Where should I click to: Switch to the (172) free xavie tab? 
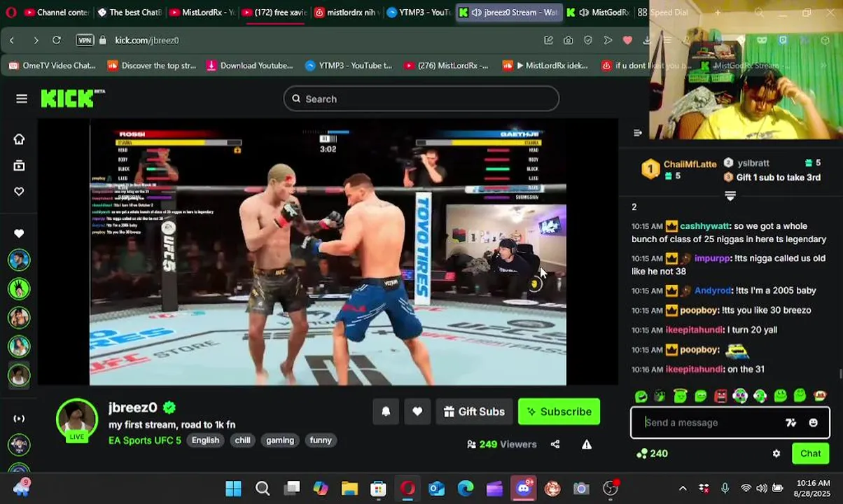[274, 13]
